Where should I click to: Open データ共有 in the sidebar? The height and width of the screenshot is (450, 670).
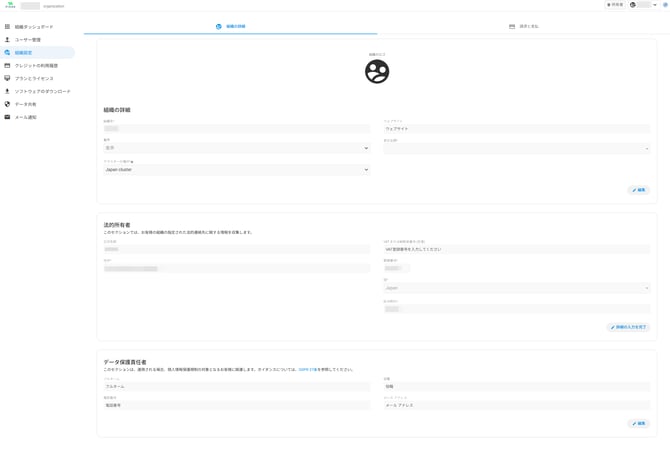point(26,105)
